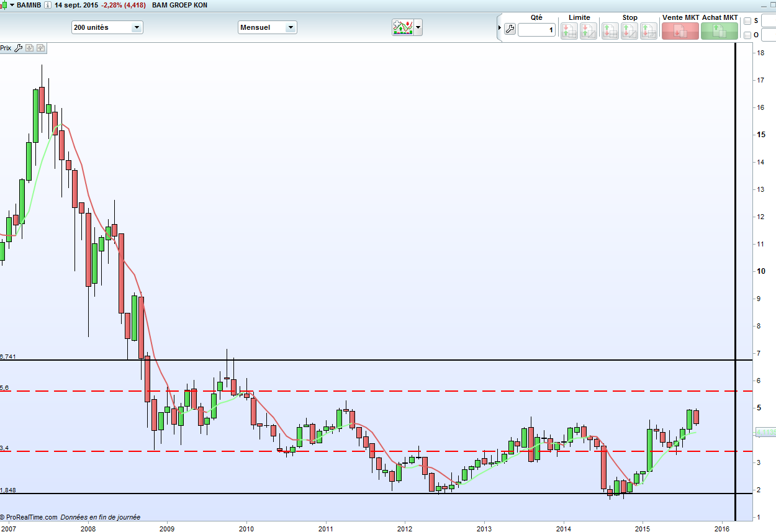This screenshot has width=776, height=532.
Task: Click the ProRealTime.com link
Action: click(x=29, y=516)
